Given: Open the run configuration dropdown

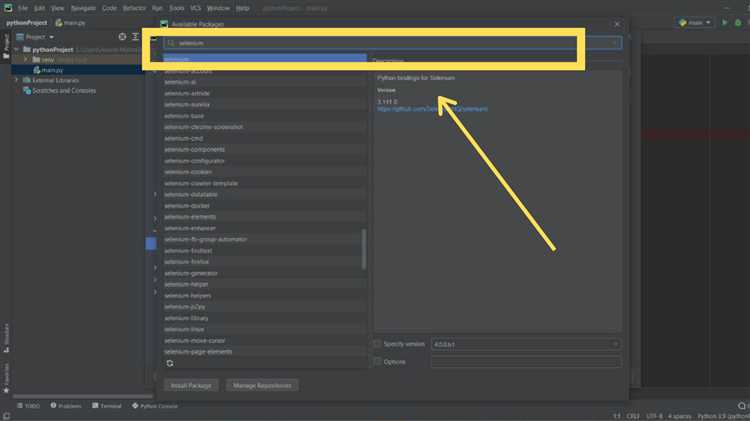Looking at the screenshot, I should [695, 22].
